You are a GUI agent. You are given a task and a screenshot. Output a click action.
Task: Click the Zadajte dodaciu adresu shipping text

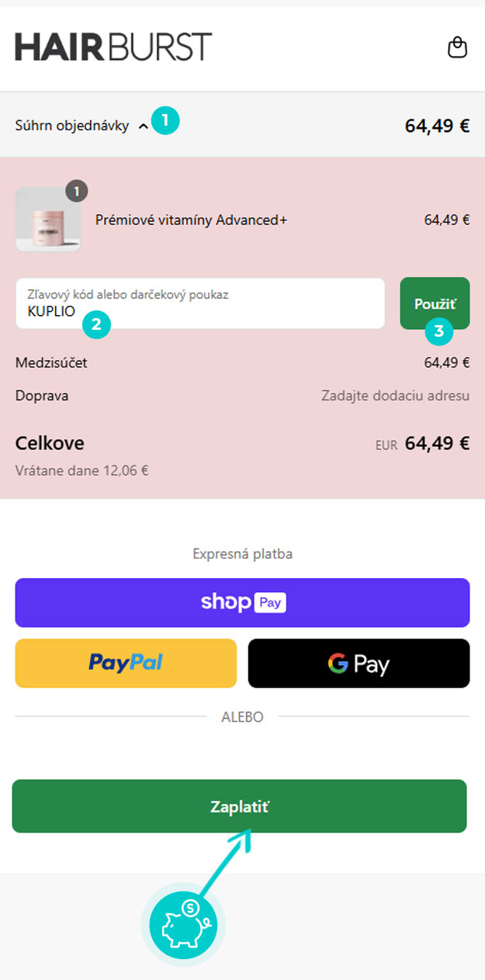(x=395, y=396)
